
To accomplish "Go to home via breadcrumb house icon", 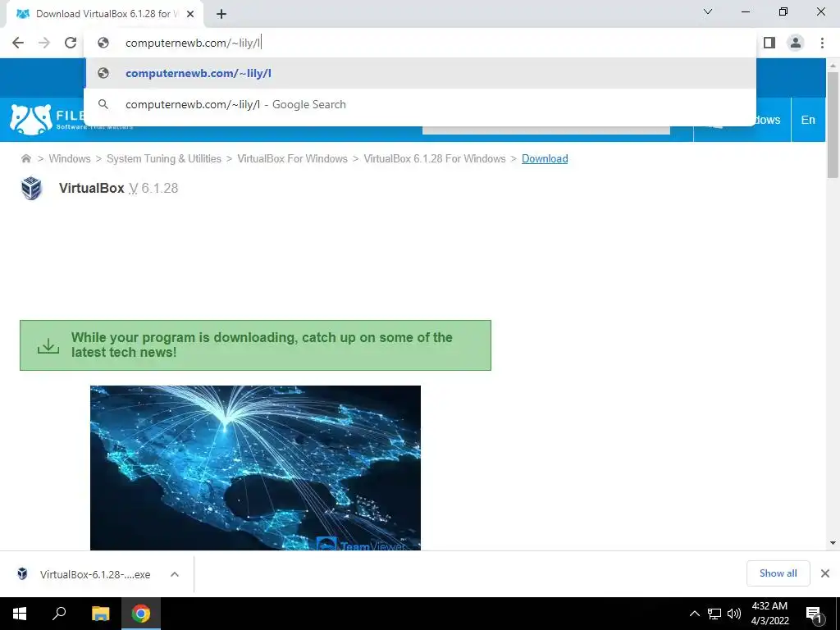I will point(25,158).
